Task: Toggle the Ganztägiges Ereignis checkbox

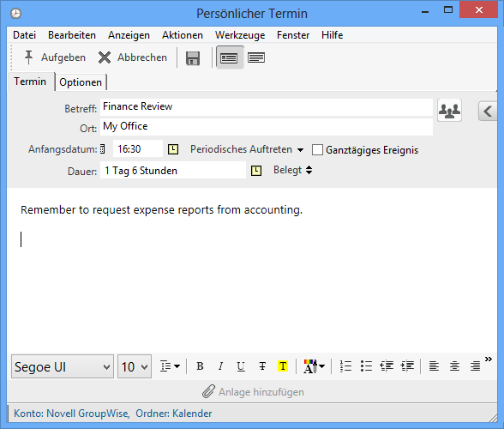Action: [x=317, y=150]
